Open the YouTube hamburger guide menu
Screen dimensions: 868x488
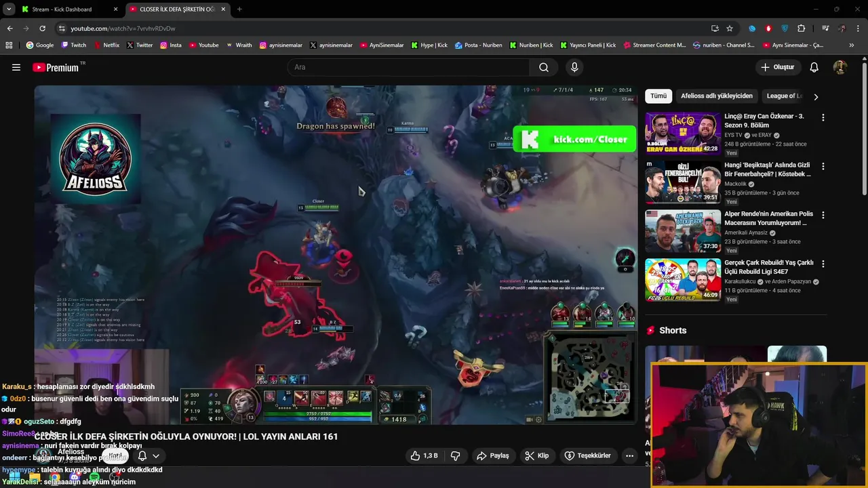click(x=16, y=67)
